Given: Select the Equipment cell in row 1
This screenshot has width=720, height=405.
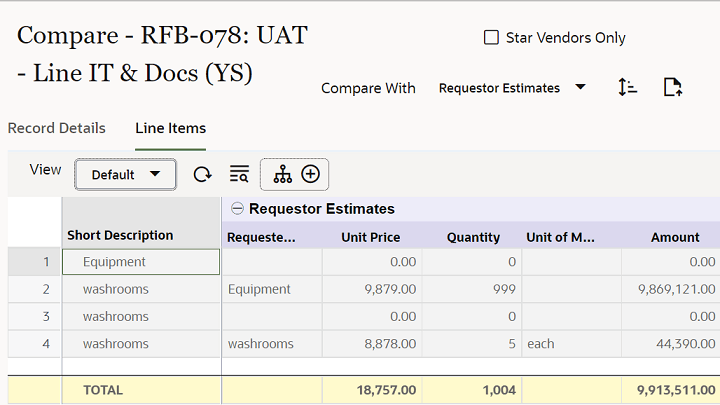Looking at the screenshot, I should point(140,262).
